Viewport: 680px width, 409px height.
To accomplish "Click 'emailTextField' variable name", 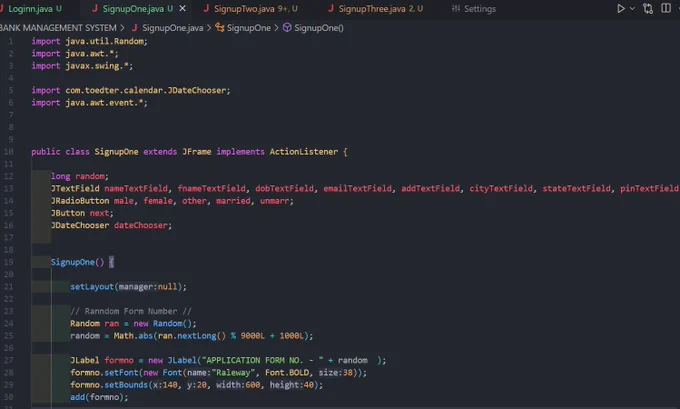I will 357,188.
